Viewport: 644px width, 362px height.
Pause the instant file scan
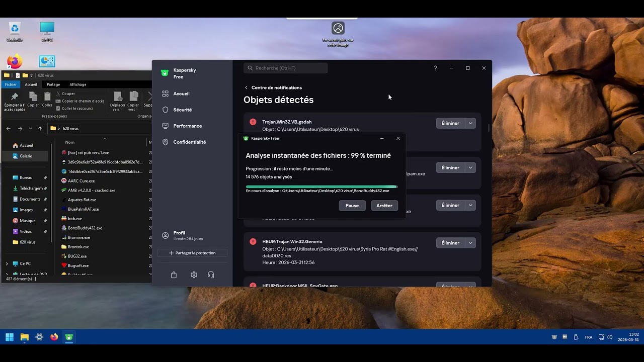coord(352,206)
